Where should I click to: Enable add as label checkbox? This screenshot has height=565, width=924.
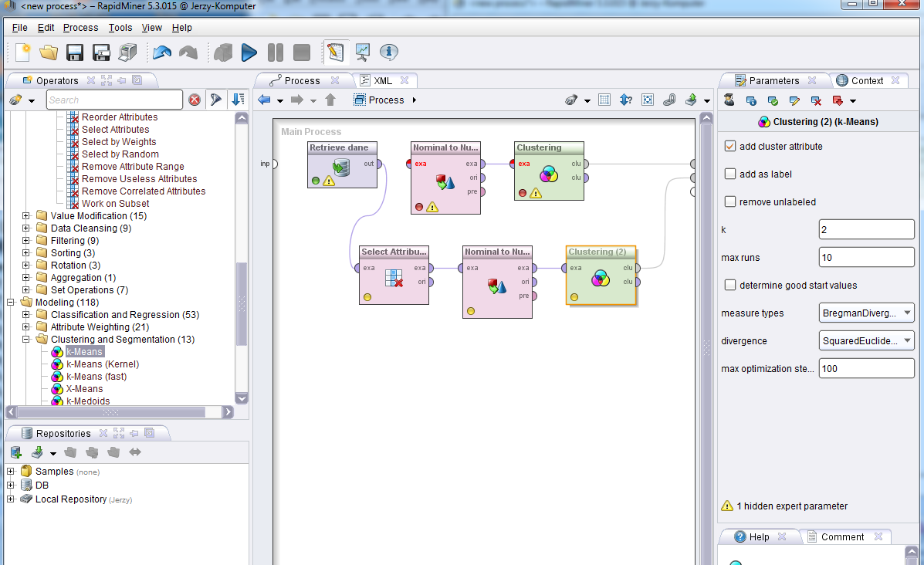[x=730, y=174]
